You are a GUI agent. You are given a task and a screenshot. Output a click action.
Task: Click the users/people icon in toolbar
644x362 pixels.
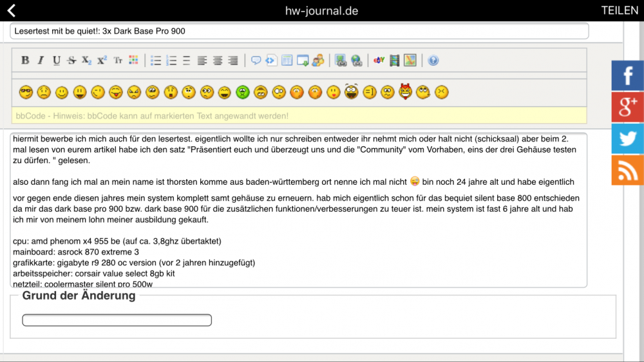(x=318, y=61)
